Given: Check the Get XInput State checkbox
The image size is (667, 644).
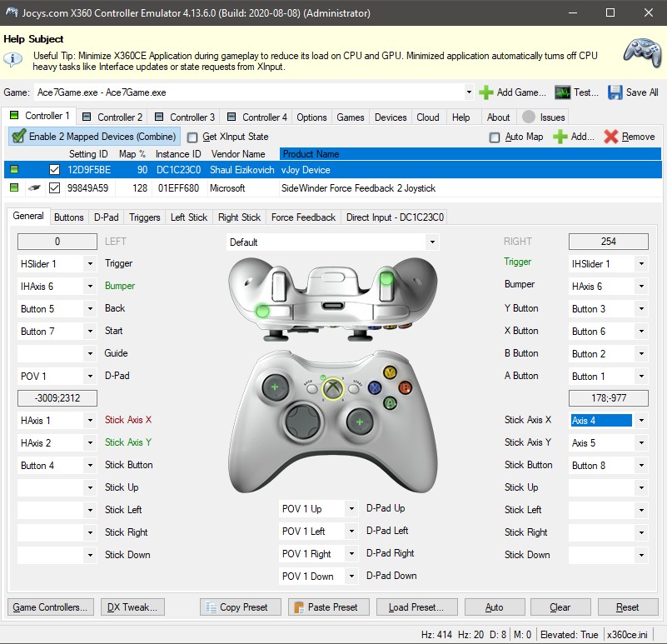Looking at the screenshot, I should tap(192, 137).
